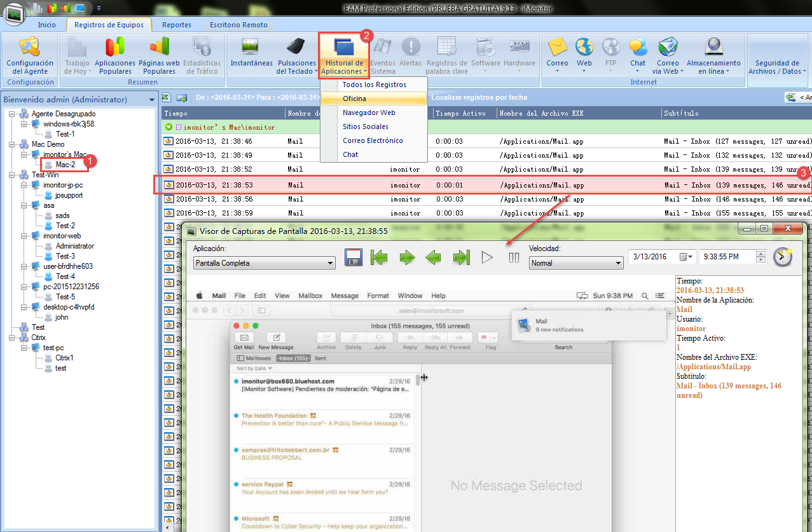
Task: Select the Mac-2 user in tree
Action: [65, 165]
